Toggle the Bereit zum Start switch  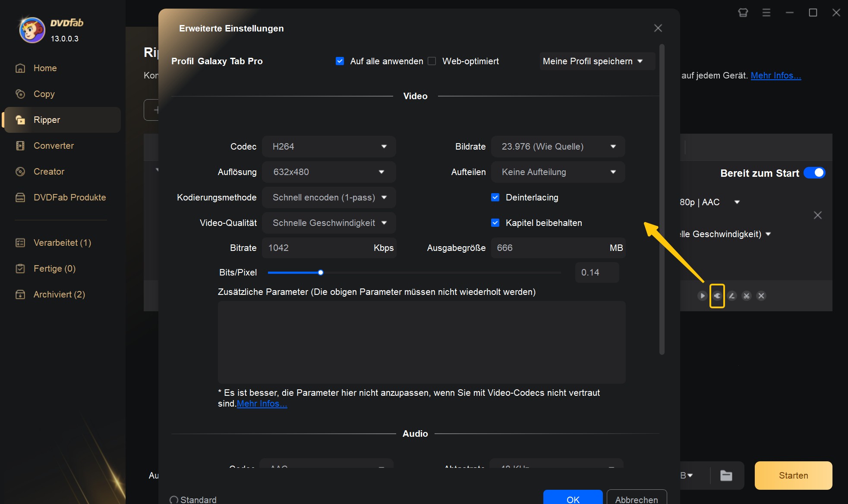(814, 173)
